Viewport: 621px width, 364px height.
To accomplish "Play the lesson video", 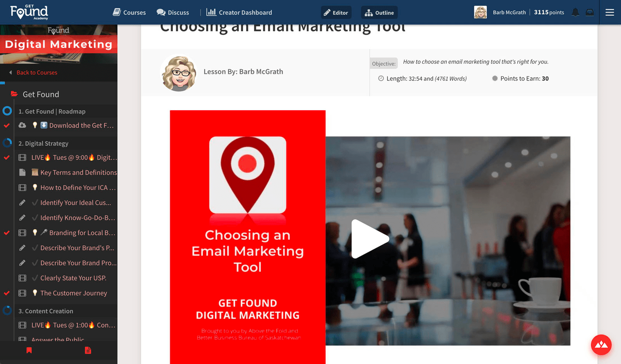I will click(x=370, y=239).
